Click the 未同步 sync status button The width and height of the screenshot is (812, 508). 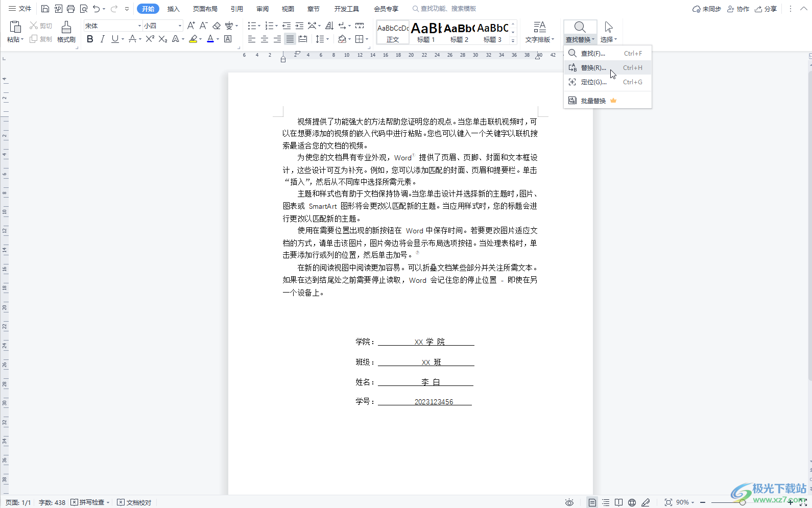pos(706,9)
